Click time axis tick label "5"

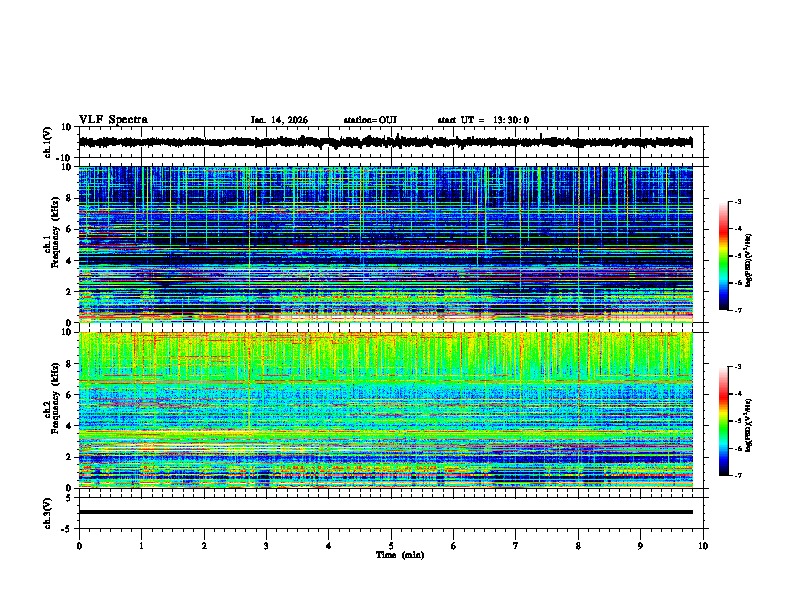coord(391,546)
